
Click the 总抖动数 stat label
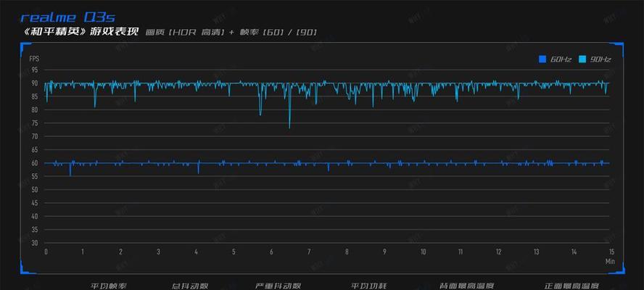(190, 286)
